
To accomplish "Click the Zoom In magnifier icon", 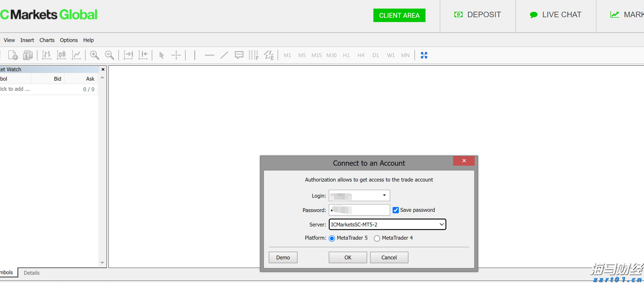I will tap(94, 55).
